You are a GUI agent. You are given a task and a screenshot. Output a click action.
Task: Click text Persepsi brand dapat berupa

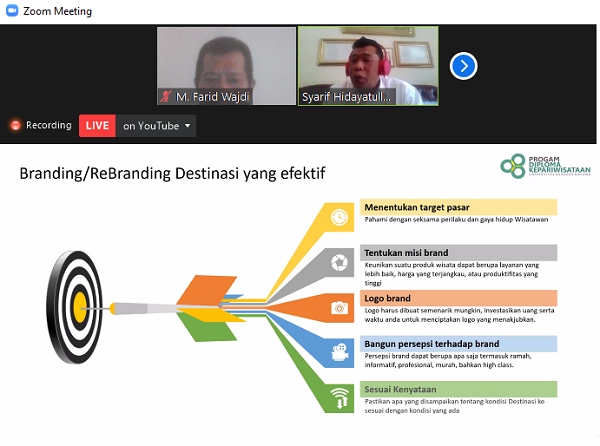pos(448,360)
